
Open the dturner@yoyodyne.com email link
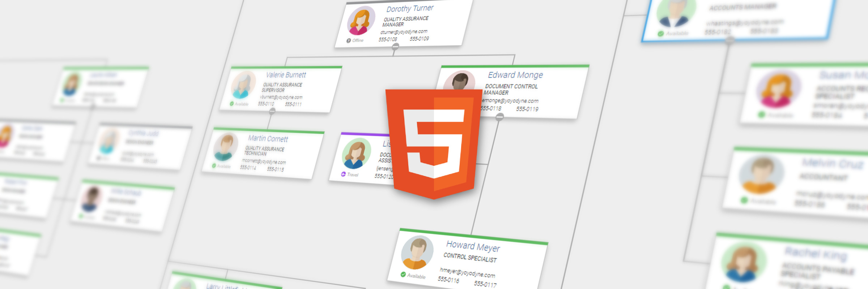404,32
